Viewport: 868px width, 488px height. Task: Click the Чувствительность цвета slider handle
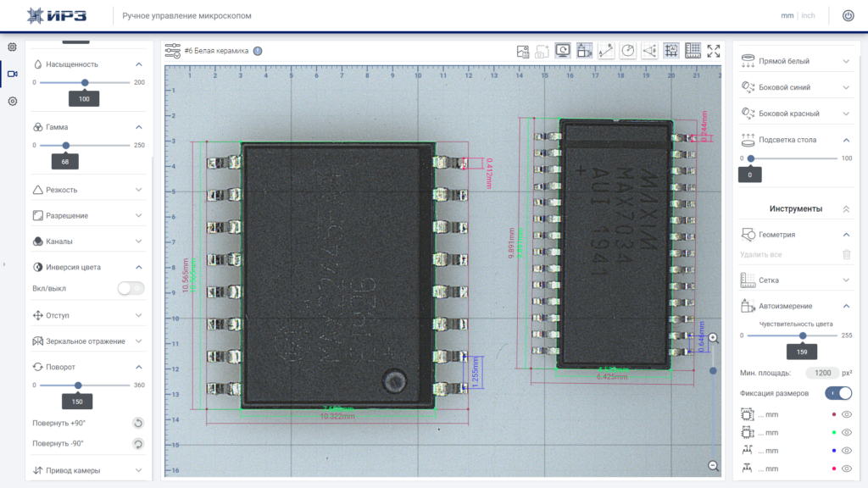[802, 335]
